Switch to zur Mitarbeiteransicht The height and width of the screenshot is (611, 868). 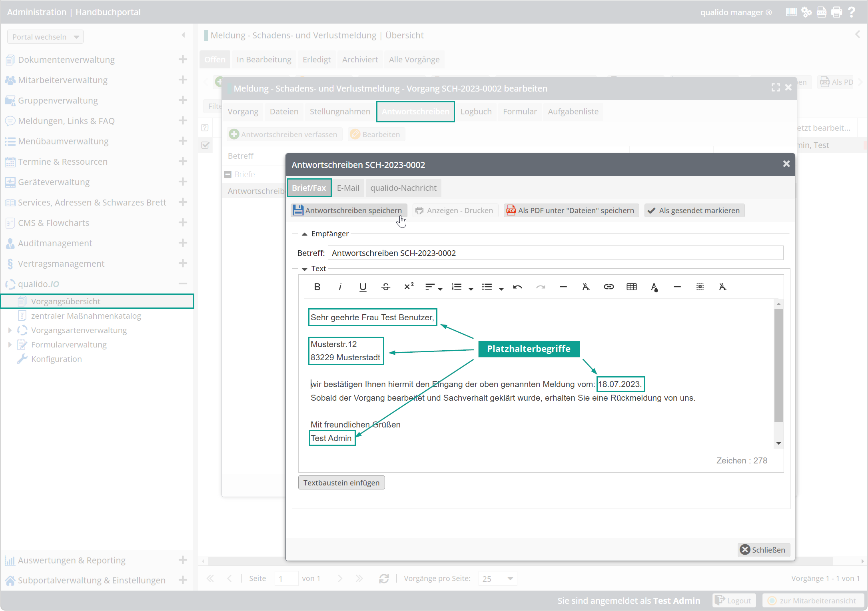click(x=813, y=601)
